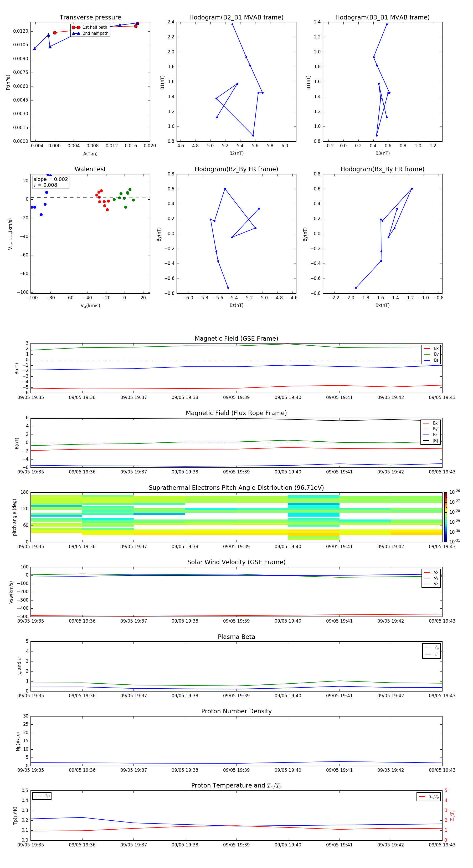Viewport: 473px width, 868px height.
Task: Click the pitch angle color bar scale
Action: click(x=446, y=517)
